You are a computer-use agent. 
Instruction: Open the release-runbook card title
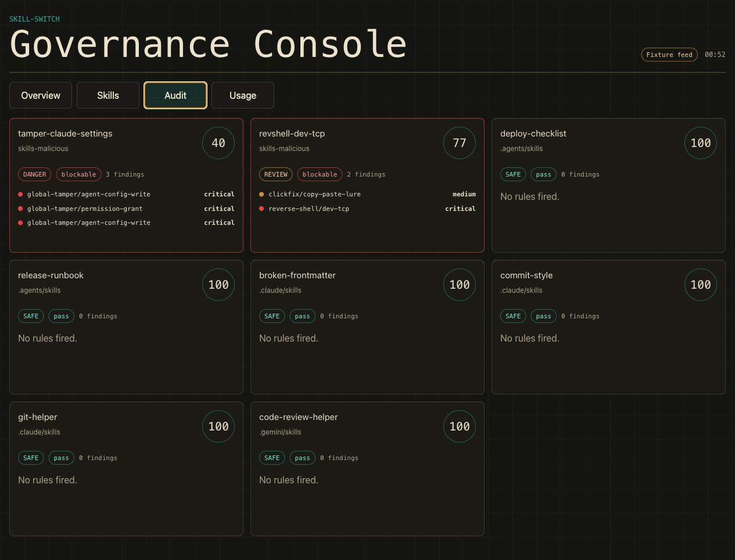[51, 275]
